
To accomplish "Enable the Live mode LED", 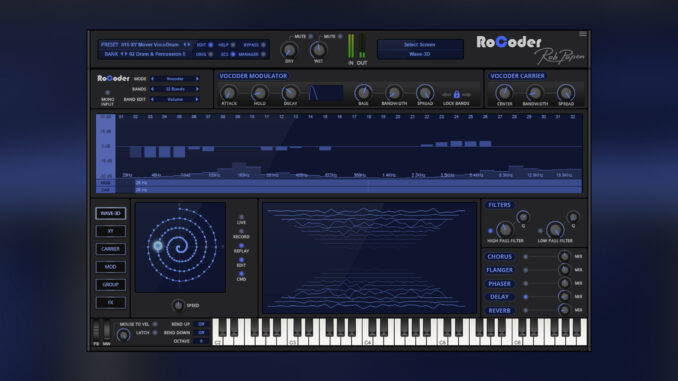I will pyautogui.click(x=241, y=217).
